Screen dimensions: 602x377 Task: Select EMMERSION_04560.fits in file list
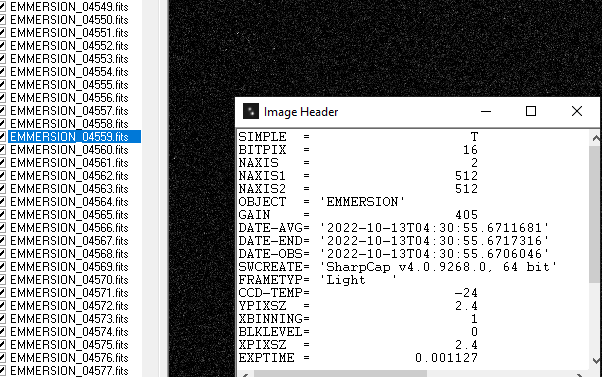pyautogui.click(x=69, y=150)
